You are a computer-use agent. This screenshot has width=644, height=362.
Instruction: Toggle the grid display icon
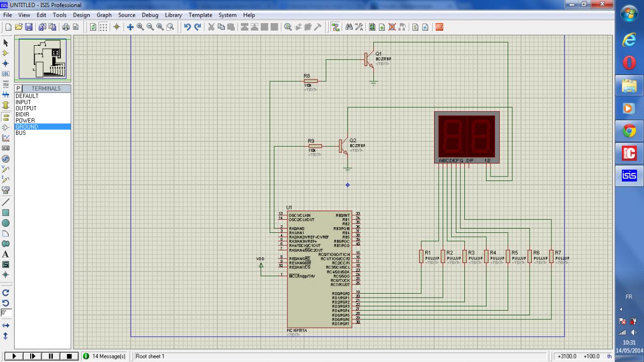103,27
